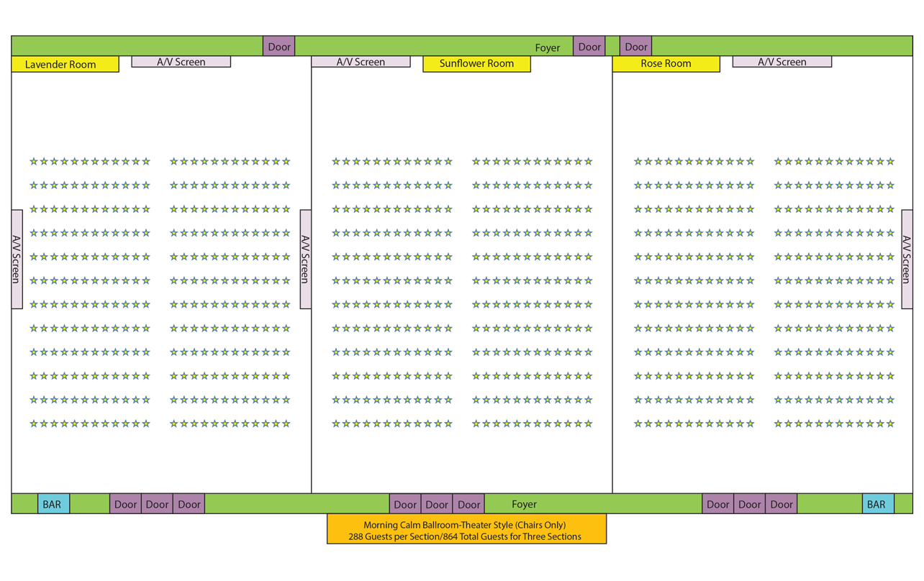
Task: Select the top A/V Screen in Lavender Room
Action: (x=181, y=62)
